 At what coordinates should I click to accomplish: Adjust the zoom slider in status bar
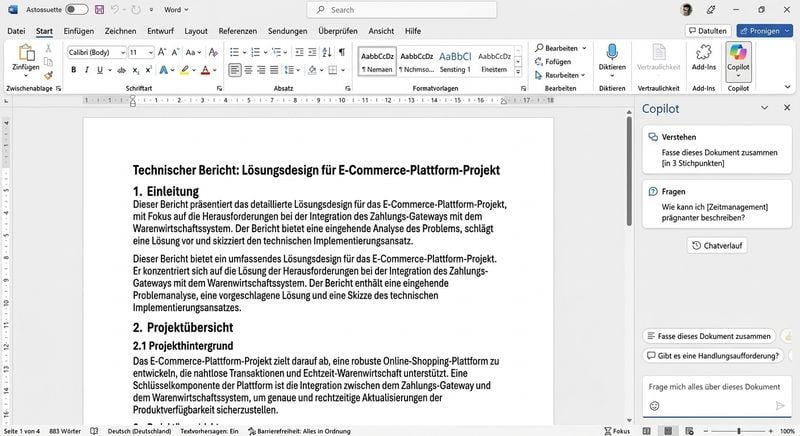point(738,431)
